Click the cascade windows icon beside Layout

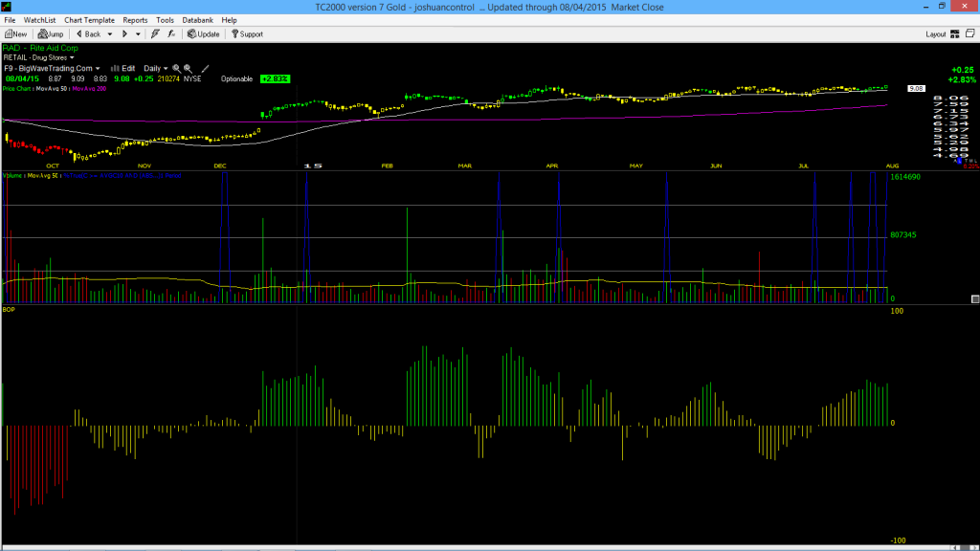point(970,33)
